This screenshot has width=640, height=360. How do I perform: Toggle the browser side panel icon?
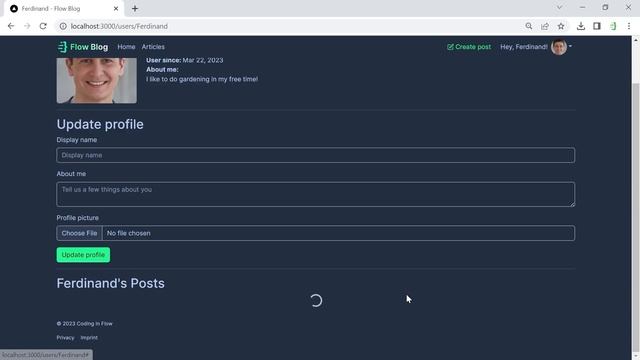click(597, 26)
